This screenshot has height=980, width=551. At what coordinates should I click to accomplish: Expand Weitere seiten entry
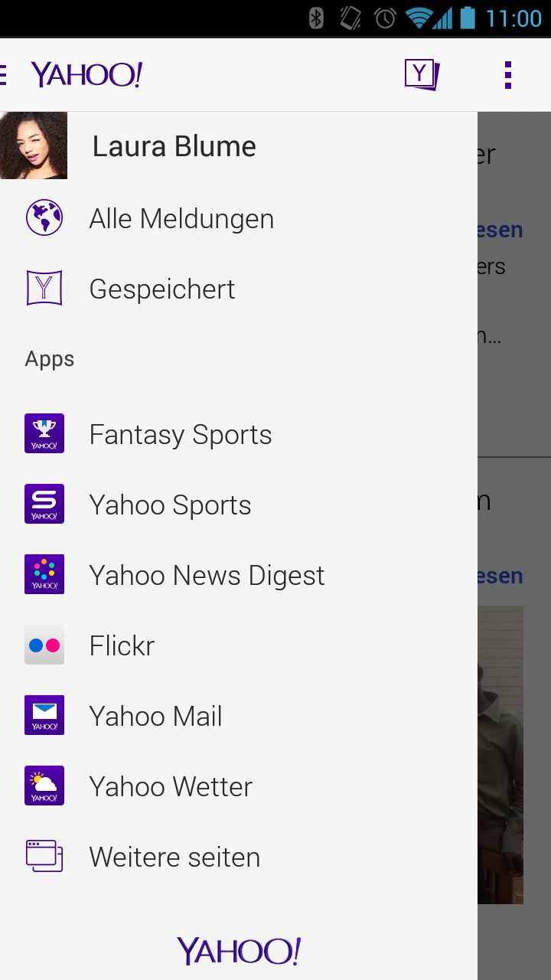(x=239, y=857)
